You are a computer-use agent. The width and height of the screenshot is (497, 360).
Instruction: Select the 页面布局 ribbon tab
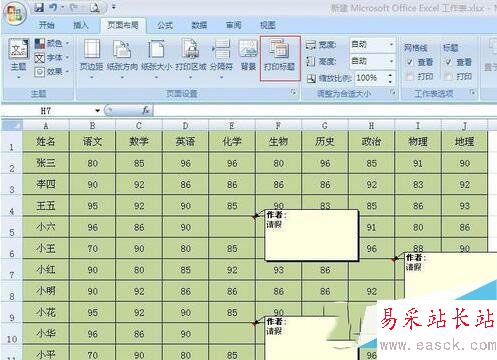coord(123,25)
